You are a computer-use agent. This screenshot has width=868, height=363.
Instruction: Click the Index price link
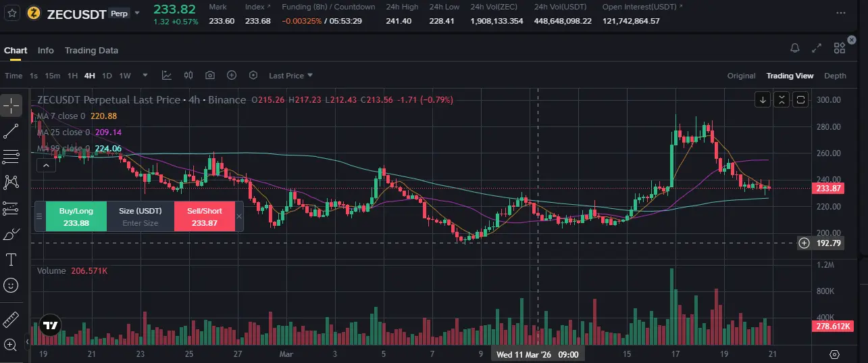tap(258, 7)
